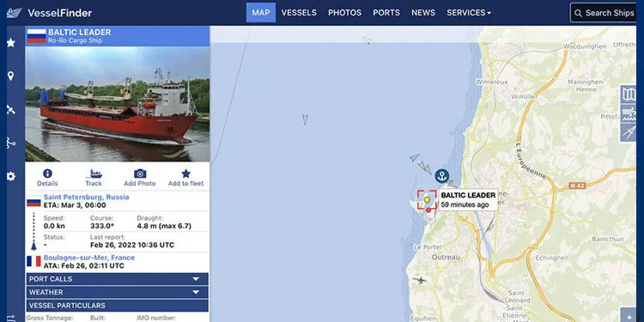The height and width of the screenshot is (322, 644).
Task: Click the VesselFinder logo
Action: coord(50,13)
